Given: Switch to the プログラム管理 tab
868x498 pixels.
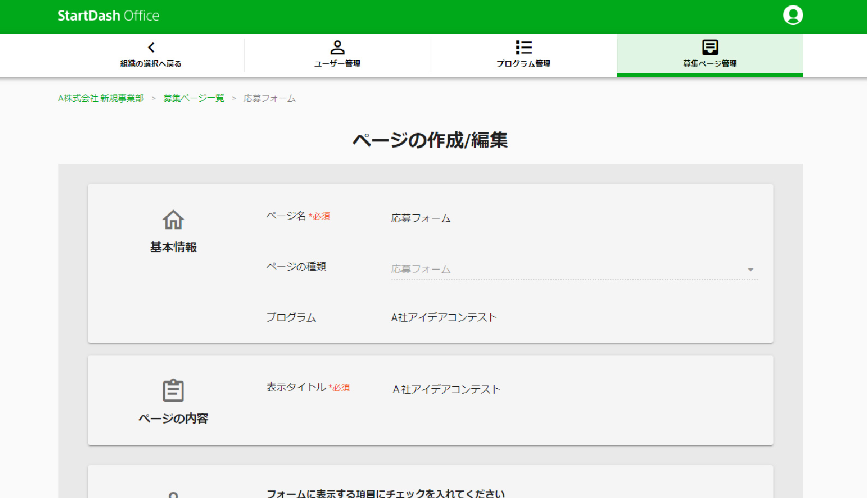Looking at the screenshot, I should (524, 55).
